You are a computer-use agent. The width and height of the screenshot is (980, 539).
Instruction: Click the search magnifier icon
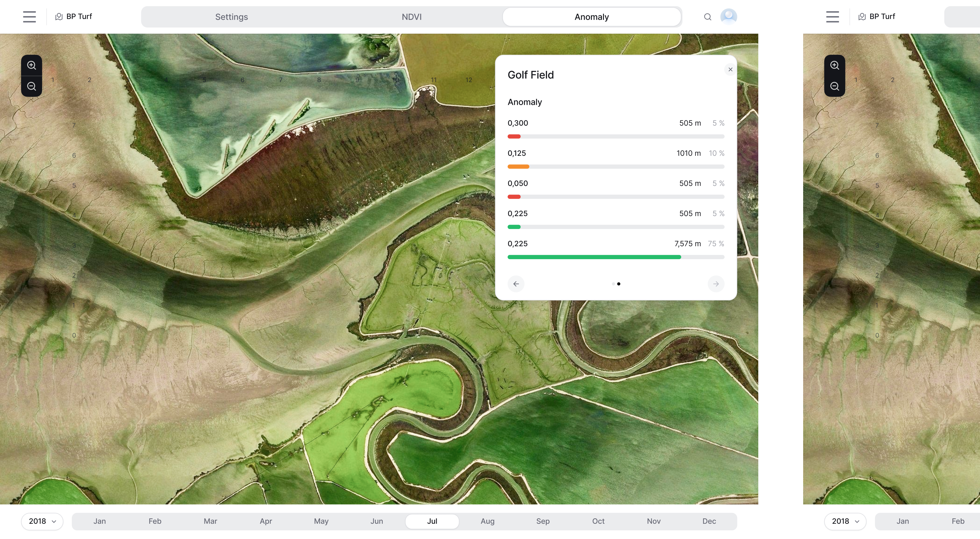coord(707,17)
